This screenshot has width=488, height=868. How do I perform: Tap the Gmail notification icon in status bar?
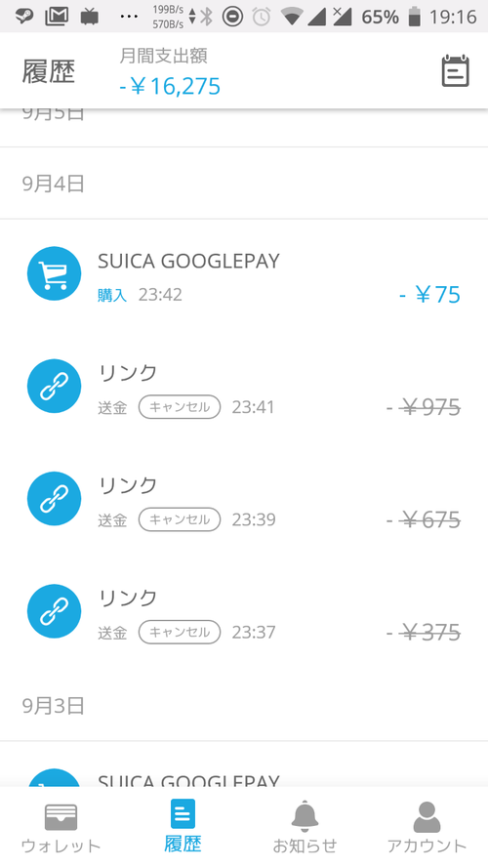coord(57,16)
